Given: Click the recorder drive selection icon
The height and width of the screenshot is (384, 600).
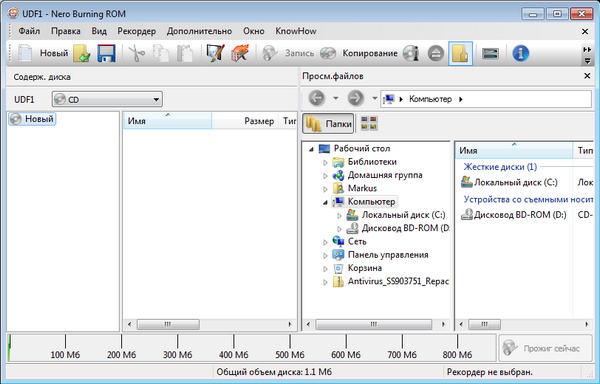Looking at the screenshot, I should [490, 53].
